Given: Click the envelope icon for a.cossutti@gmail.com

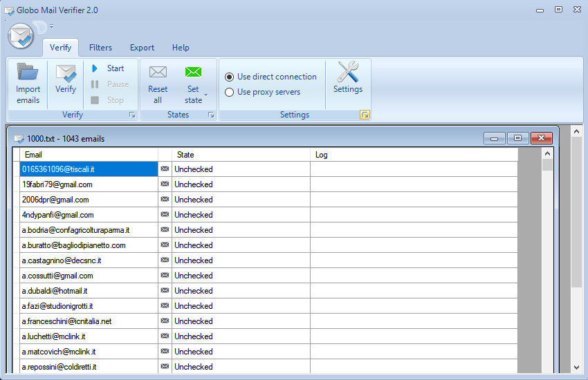Looking at the screenshot, I should click(x=165, y=275).
